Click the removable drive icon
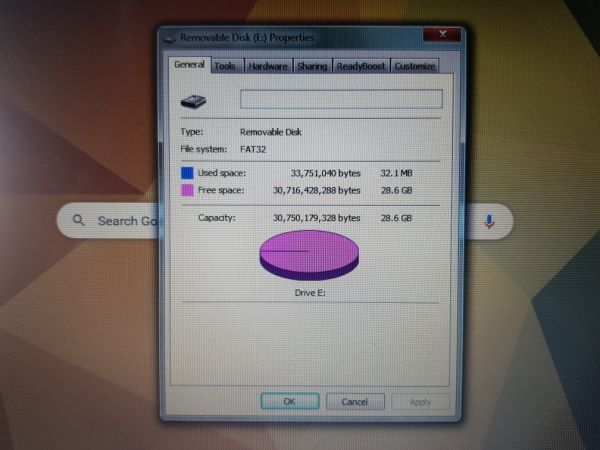The height and width of the screenshot is (450, 600). tap(193, 101)
